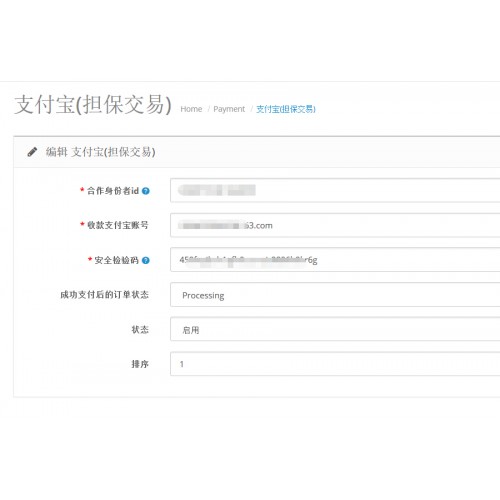Click the 状态 field label
The height and width of the screenshot is (500, 500).
click(140, 330)
